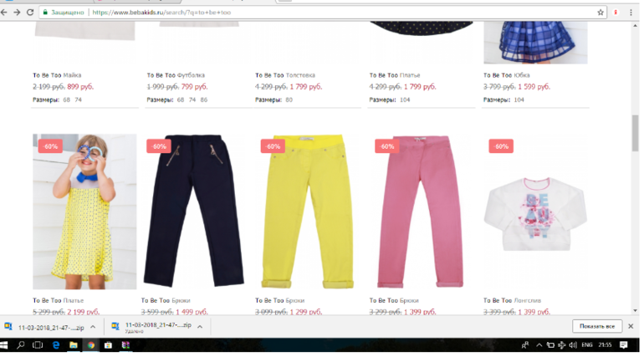Screen dimensions: 644x362
Task: Go back using the browser arrow
Action: coord(4,13)
